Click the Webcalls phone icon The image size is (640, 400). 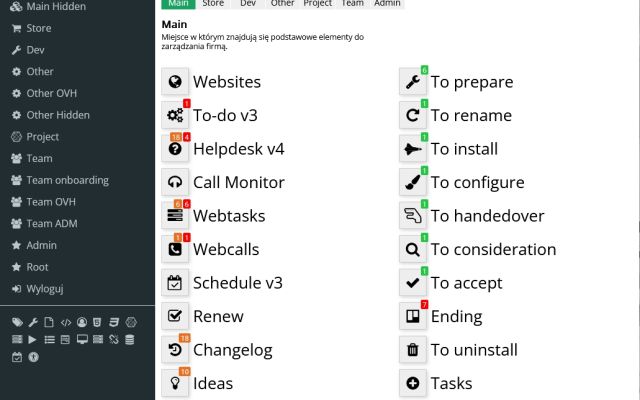pyautogui.click(x=175, y=249)
